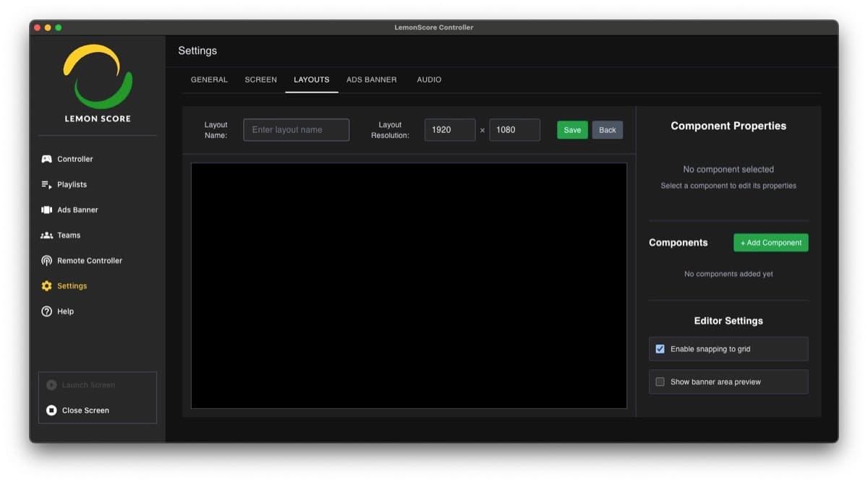Click the Close Screen stop icon

click(x=51, y=410)
